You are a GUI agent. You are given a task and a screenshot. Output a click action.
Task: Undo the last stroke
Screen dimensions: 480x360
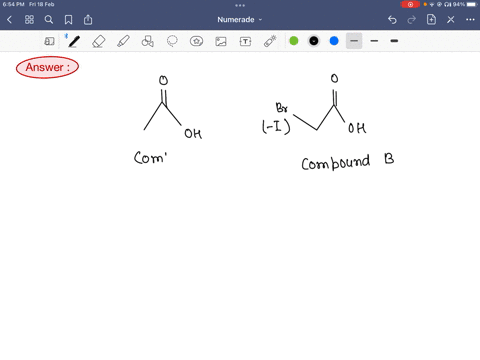392,20
